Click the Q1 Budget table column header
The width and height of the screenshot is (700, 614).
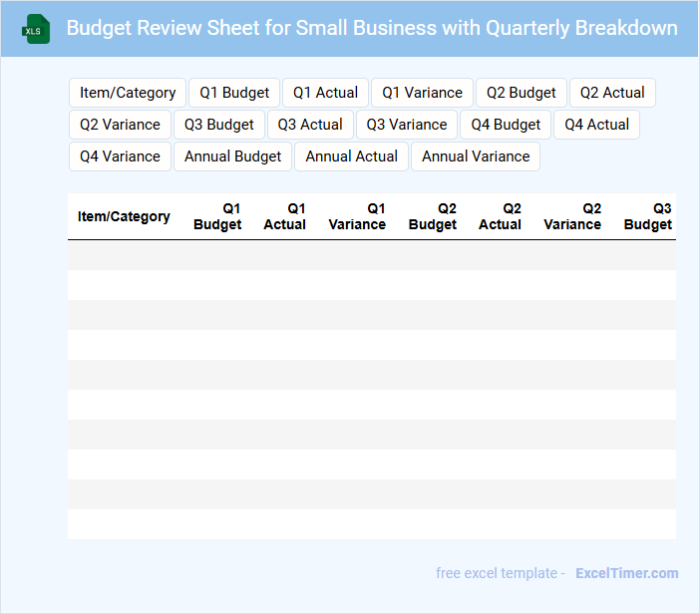click(217, 216)
